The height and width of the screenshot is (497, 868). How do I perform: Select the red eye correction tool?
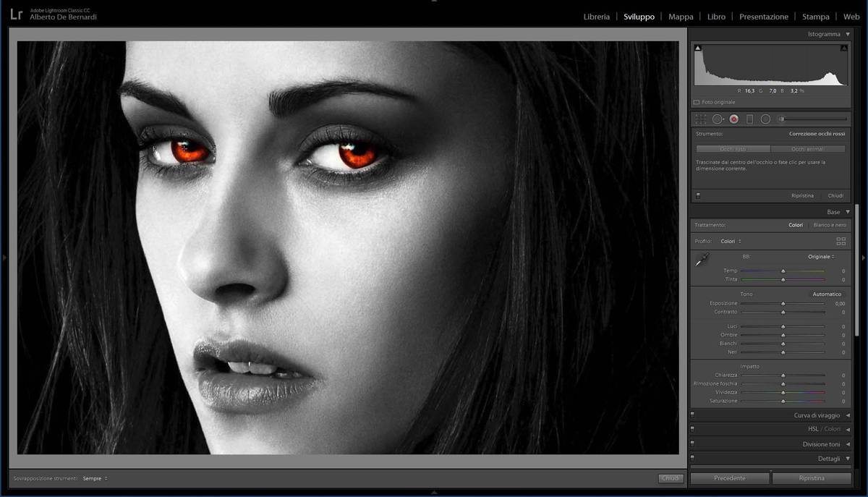point(733,119)
